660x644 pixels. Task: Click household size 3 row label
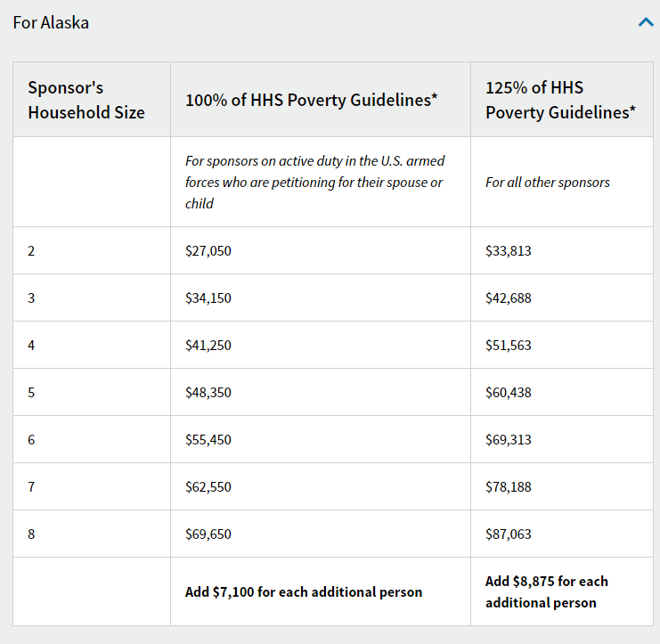coord(31,298)
